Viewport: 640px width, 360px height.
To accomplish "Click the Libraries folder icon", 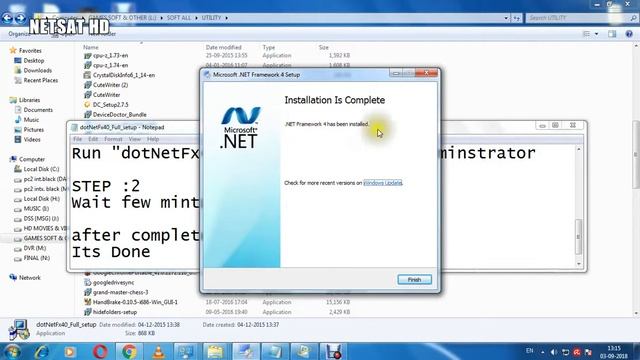I will [x=13, y=100].
